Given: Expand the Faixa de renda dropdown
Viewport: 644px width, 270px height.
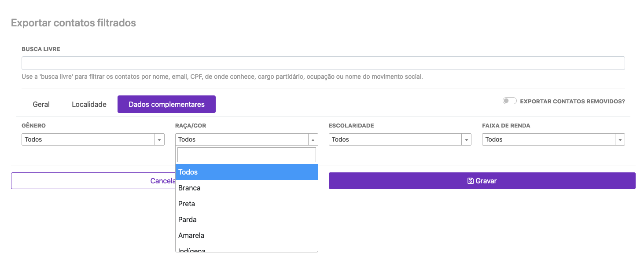Looking at the screenshot, I should (x=553, y=139).
